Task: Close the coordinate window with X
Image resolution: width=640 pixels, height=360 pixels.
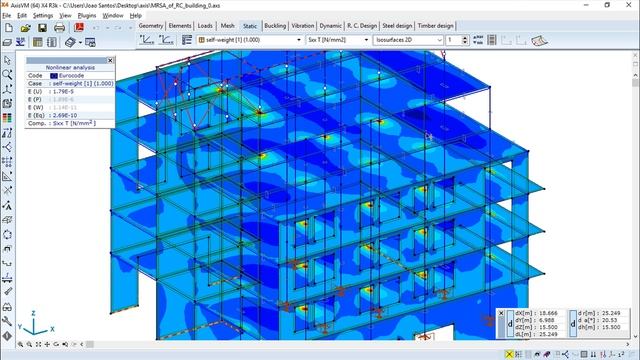Action: click(x=501, y=313)
